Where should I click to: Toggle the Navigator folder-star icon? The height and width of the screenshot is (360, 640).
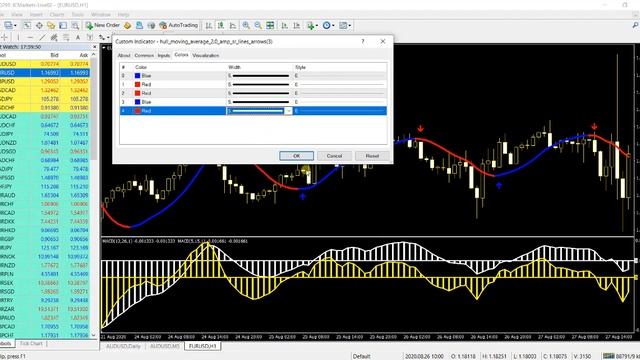51,25
